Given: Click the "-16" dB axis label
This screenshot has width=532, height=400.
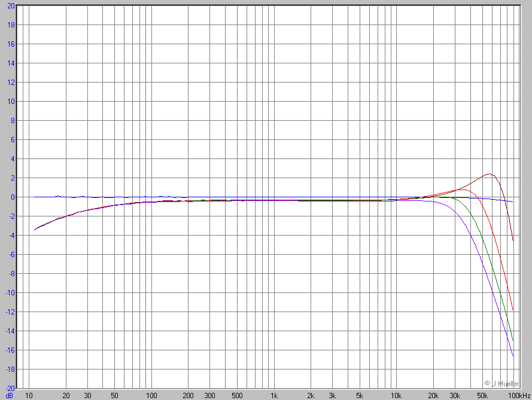Looking at the screenshot, I should [10, 350].
